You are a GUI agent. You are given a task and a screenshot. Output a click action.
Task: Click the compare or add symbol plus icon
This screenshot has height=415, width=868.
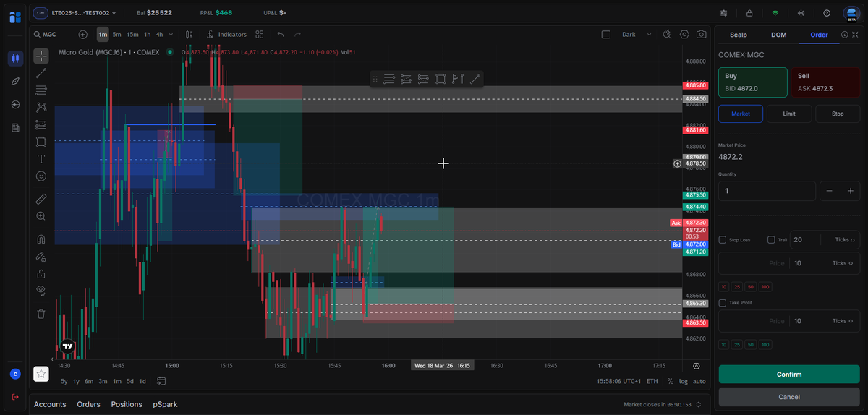[x=82, y=34]
